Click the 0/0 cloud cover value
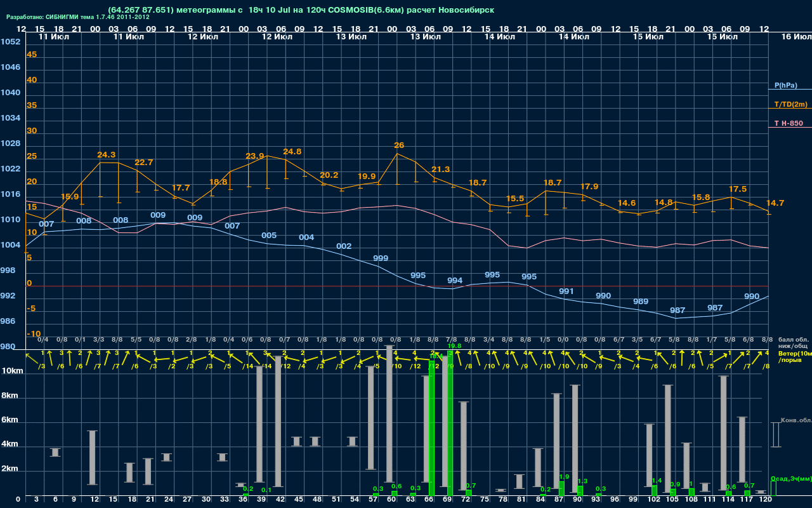 563,340
